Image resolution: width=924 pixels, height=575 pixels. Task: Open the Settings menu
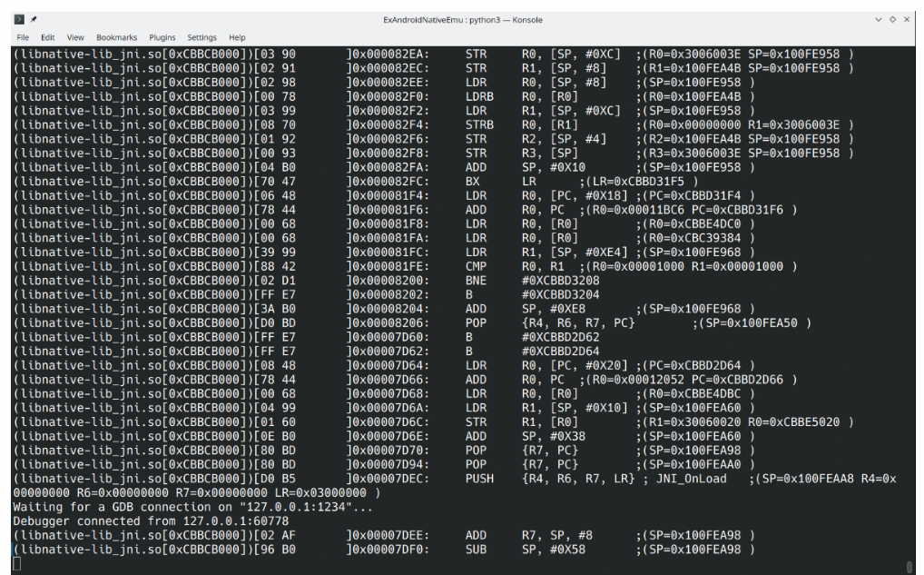(x=202, y=37)
